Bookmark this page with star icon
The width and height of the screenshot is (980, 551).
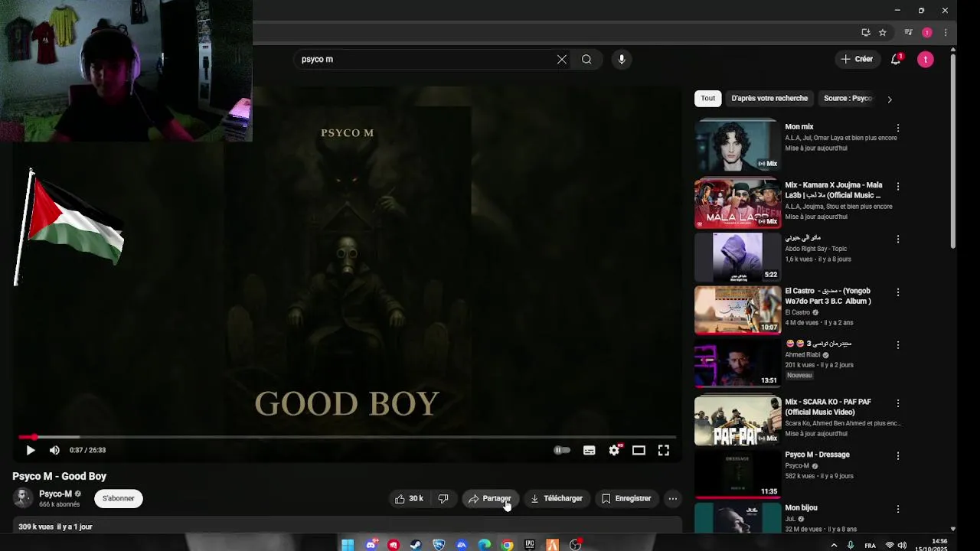pos(882,32)
